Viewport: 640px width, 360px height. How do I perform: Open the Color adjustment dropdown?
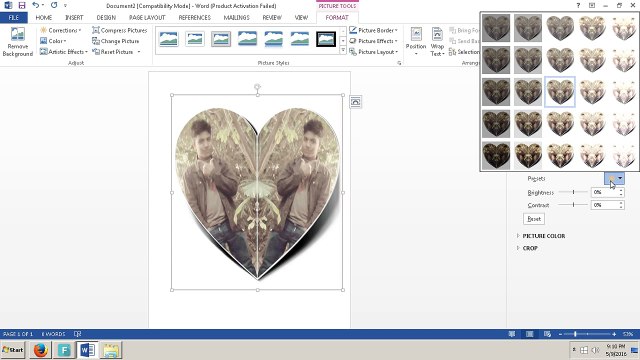pos(53,41)
